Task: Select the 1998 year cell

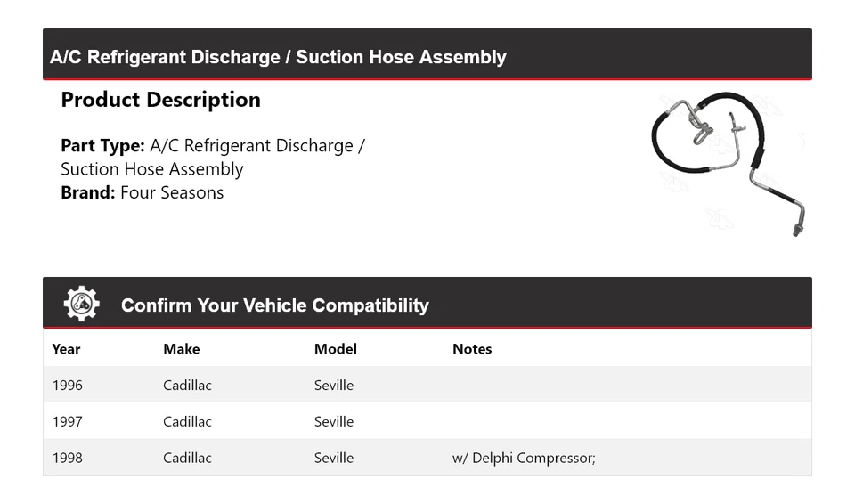Action: point(67,459)
